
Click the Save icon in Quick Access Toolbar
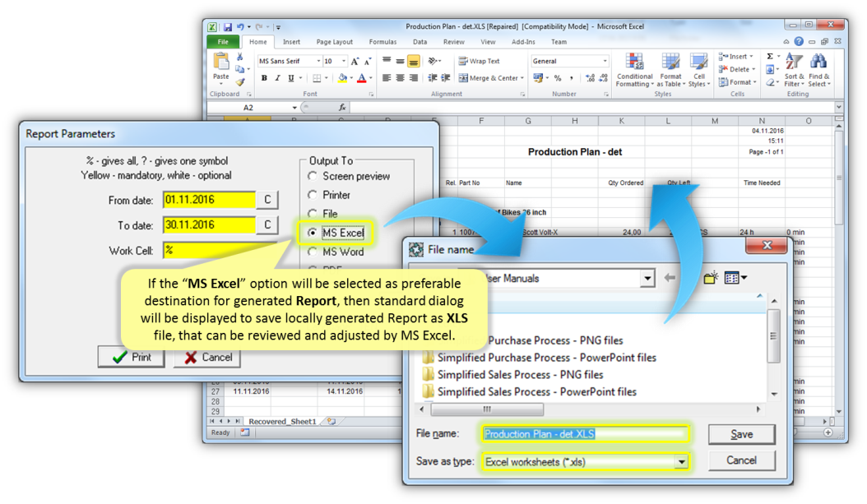[x=228, y=26]
